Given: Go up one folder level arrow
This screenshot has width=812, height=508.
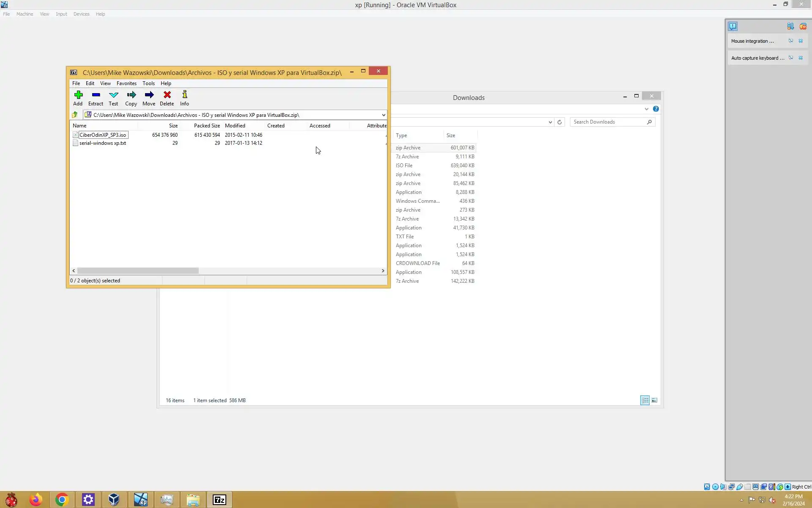Looking at the screenshot, I should point(75,115).
